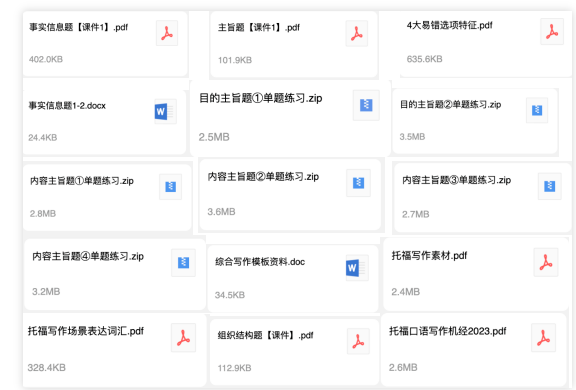
Task: Click the 101.9KB file size
Action: [235, 60]
